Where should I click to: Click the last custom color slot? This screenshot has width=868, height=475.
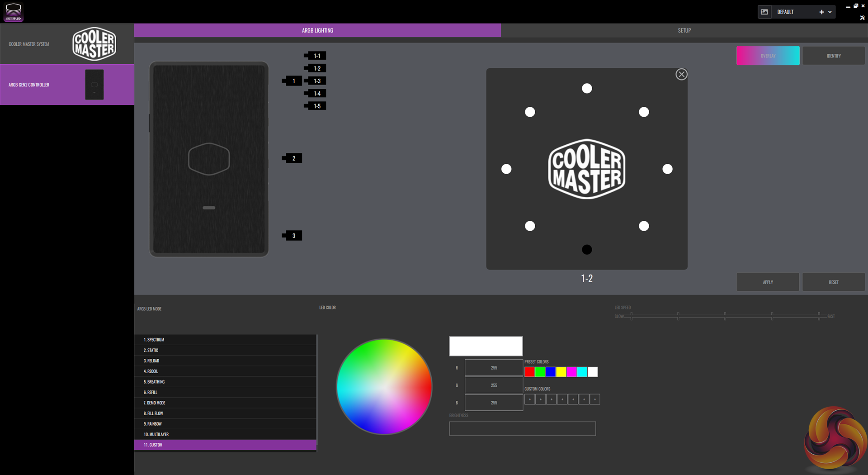(595, 399)
